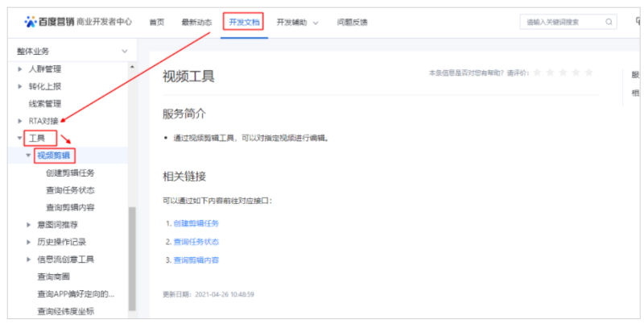Click the 服务简介 heading

pyautogui.click(x=184, y=114)
